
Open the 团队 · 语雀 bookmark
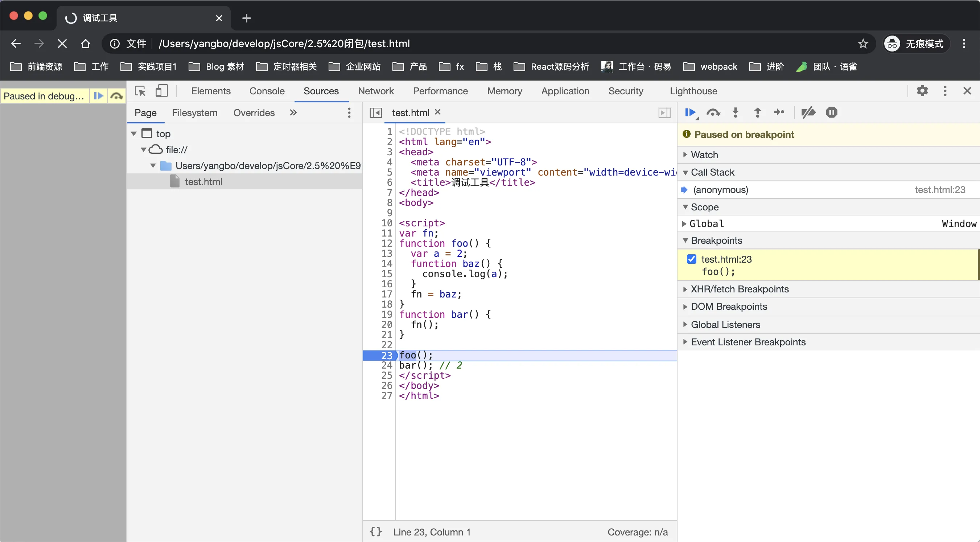click(826, 67)
